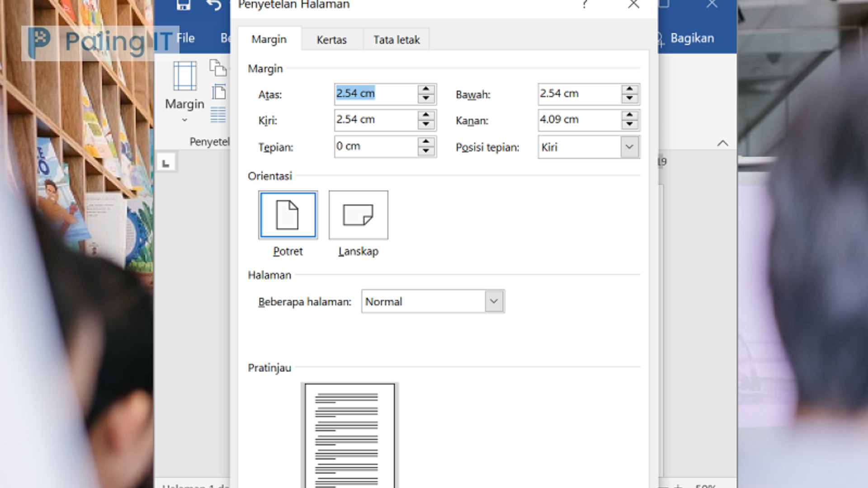The width and height of the screenshot is (868, 488).
Task: Click the tab selector L icon on ruler
Action: point(166,163)
